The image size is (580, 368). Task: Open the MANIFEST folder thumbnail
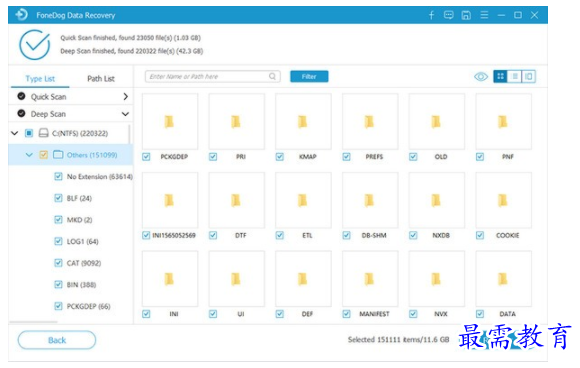(x=370, y=279)
